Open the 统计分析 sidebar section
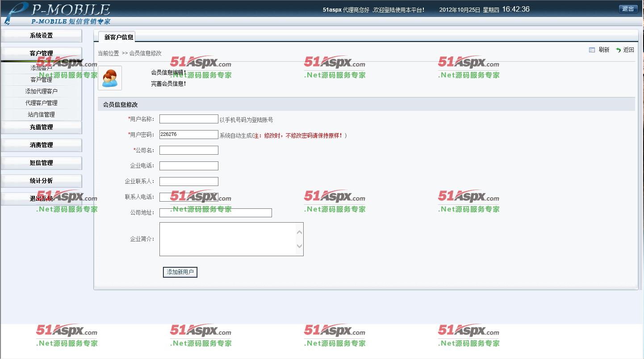The height and width of the screenshot is (359, 644). pos(42,181)
